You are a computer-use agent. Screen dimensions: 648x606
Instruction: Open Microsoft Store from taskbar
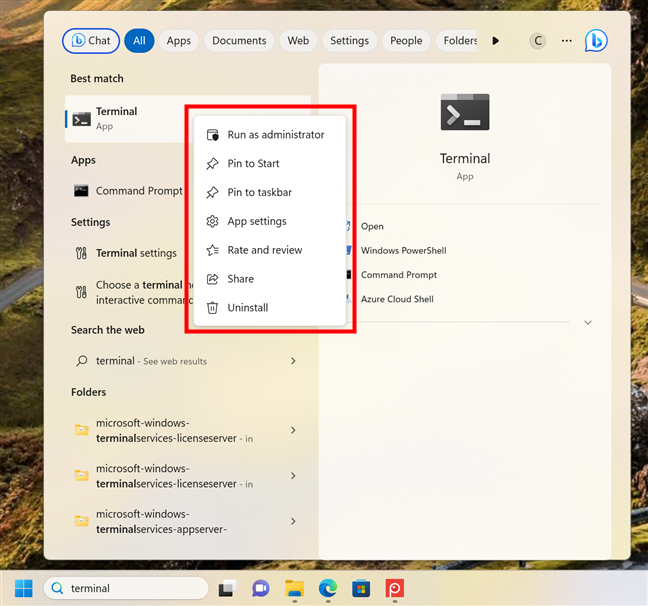click(361, 588)
